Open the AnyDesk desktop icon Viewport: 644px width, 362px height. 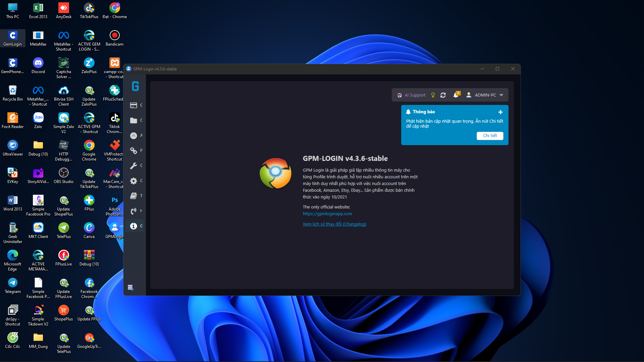coord(64,11)
